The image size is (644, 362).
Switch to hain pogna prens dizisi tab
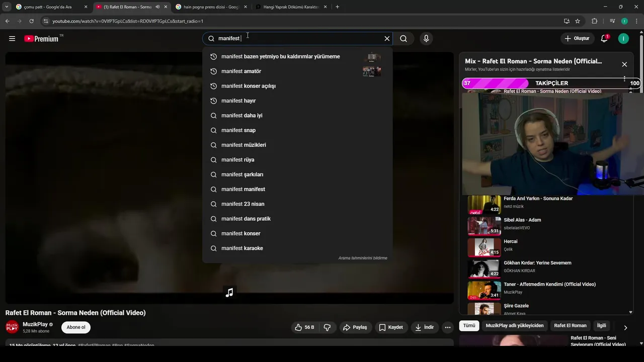click(x=211, y=7)
